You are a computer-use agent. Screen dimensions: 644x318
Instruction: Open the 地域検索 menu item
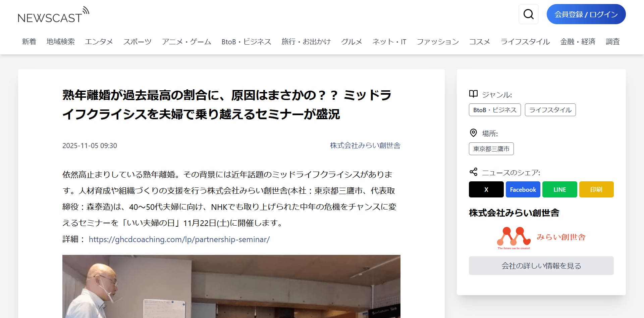click(60, 42)
